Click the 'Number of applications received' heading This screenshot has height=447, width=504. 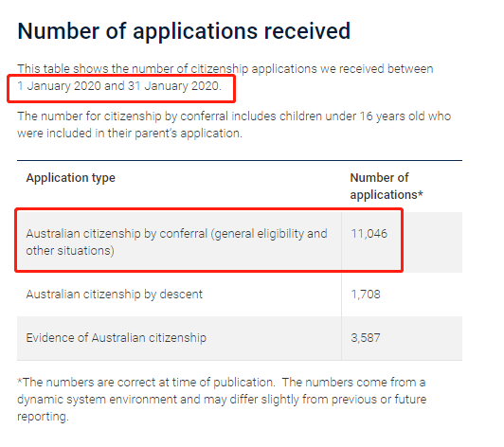pos(184,32)
